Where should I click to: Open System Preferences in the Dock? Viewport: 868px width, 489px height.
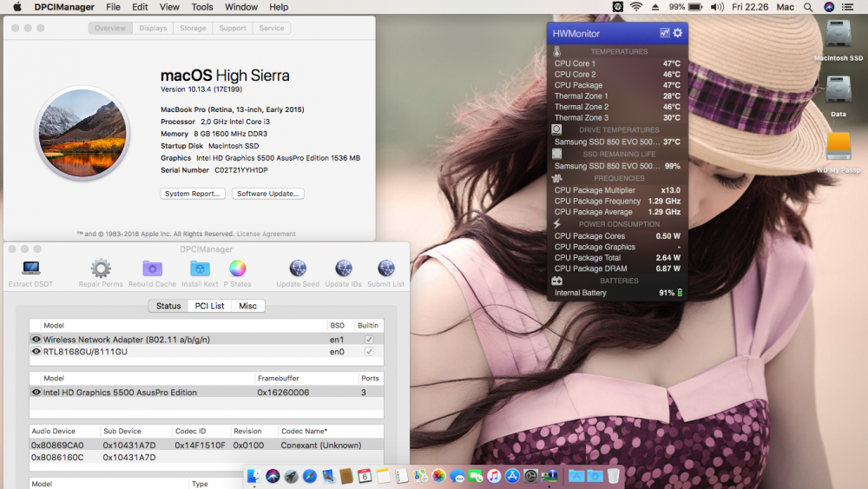click(x=531, y=476)
